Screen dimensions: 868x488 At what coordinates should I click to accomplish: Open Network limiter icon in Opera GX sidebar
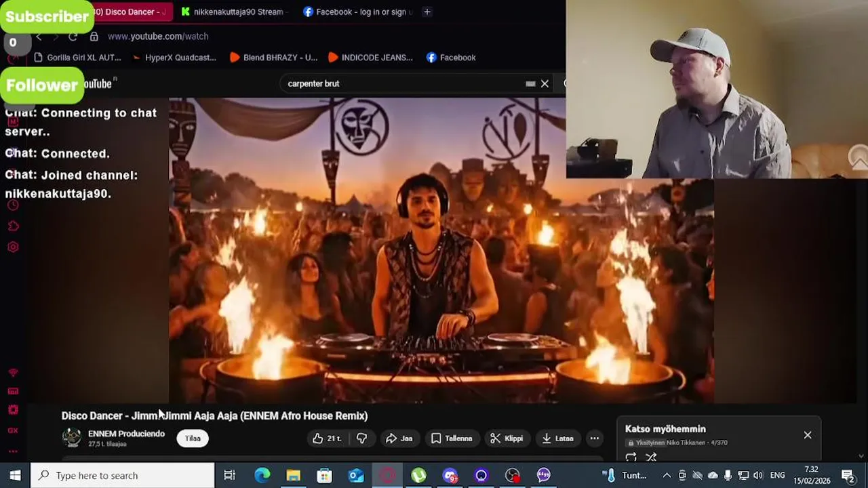click(x=13, y=373)
